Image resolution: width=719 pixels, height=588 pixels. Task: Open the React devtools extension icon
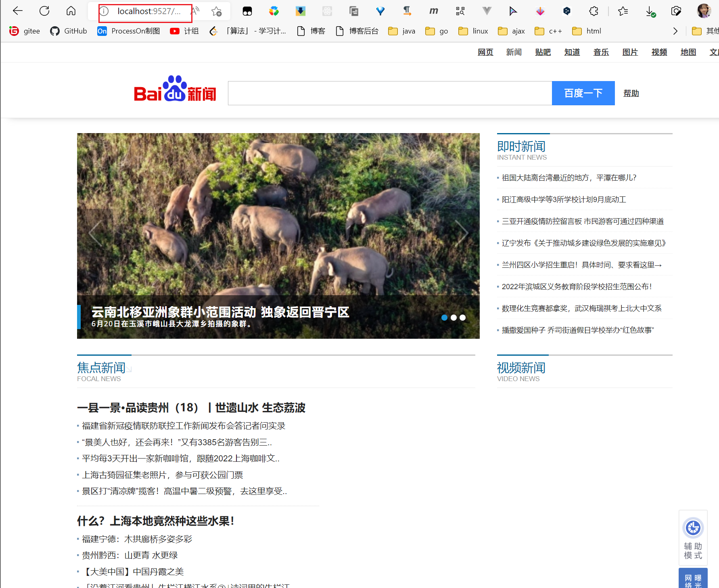tap(327, 11)
